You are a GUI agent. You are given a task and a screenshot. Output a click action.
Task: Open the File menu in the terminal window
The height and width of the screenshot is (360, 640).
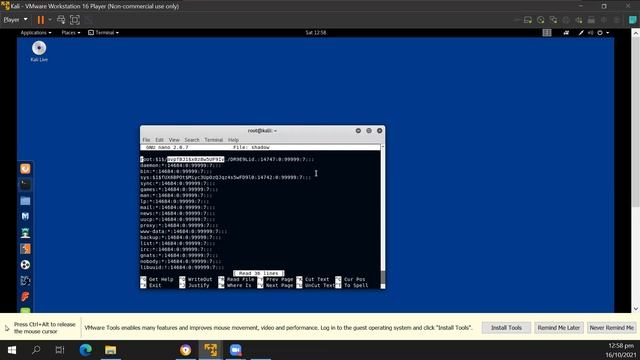pyautogui.click(x=146, y=140)
